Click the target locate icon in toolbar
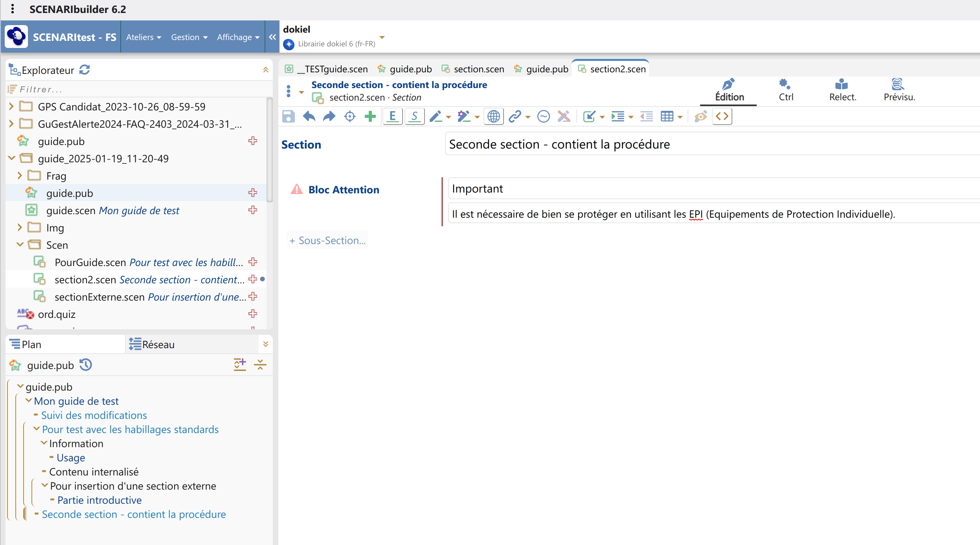Viewport: 980px width, 545px height. pyautogui.click(x=349, y=117)
